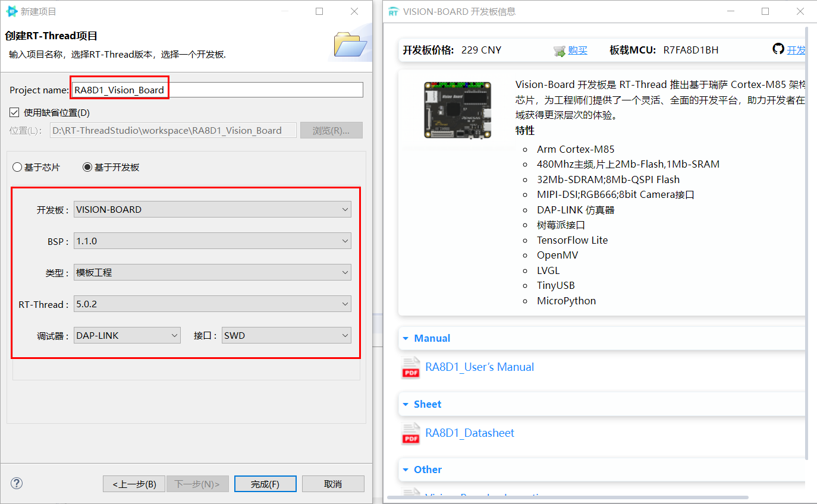The height and width of the screenshot is (504, 817).
Task: Click the RT-Thread Studio icon in 新建项目 title bar
Action: (x=11, y=11)
